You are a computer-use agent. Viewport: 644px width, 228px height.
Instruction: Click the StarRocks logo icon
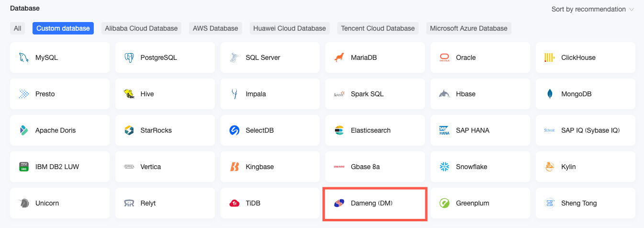tap(129, 130)
